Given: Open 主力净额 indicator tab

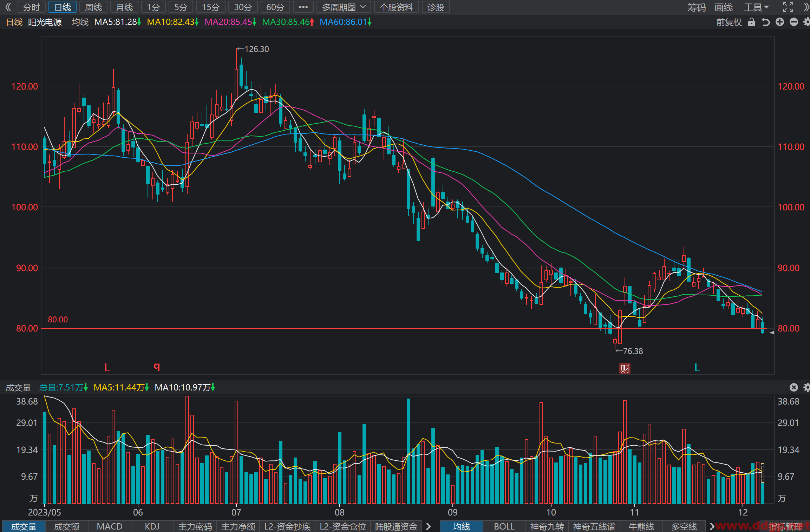Looking at the screenshot, I should [238, 526].
